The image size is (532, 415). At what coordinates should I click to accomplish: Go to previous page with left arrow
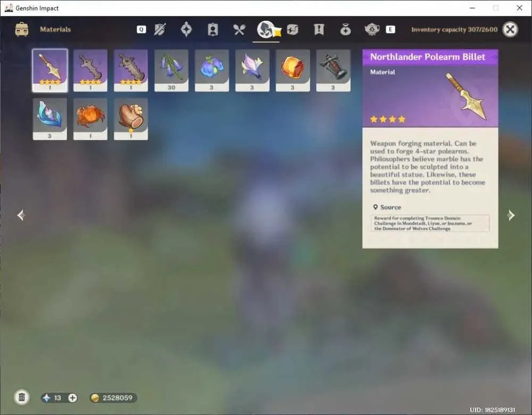point(21,215)
